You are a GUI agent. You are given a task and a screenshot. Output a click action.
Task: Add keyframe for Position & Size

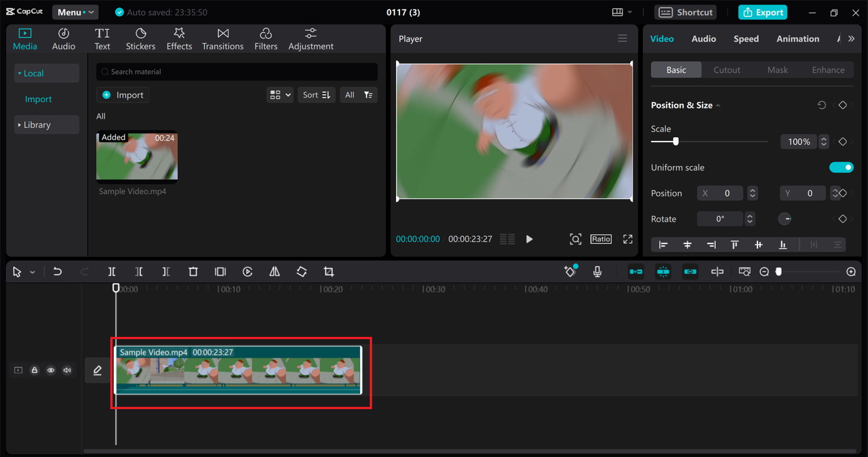pyautogui.click(x=842, y=105)
